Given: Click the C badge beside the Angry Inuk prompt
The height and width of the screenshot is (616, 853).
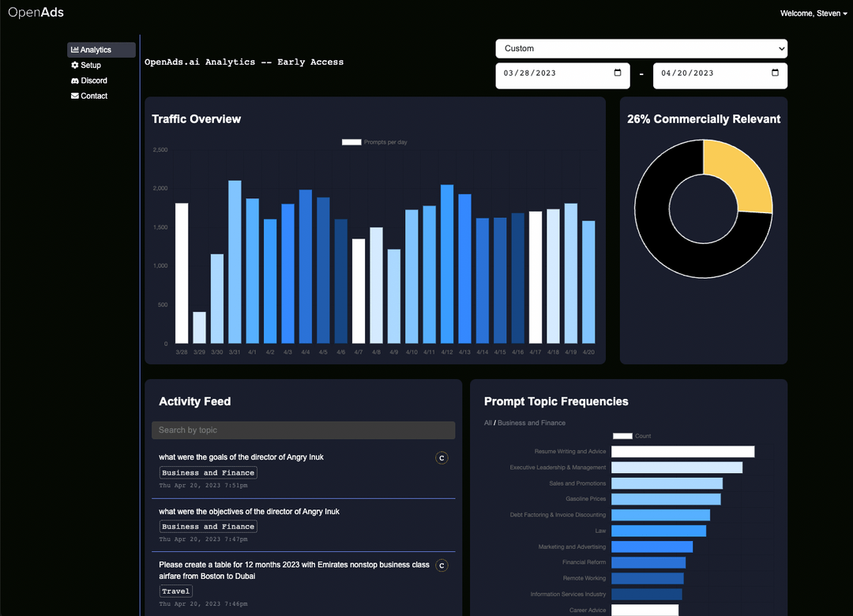Looking at the screenshot, I should (x=442, y=458).
